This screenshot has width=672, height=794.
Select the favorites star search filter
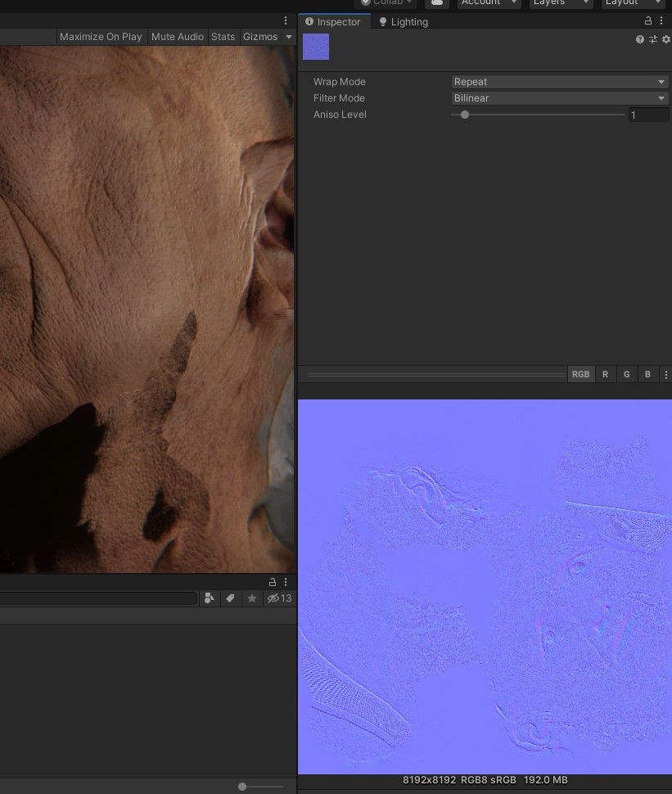pyautogui.click(x=251, y=598)
